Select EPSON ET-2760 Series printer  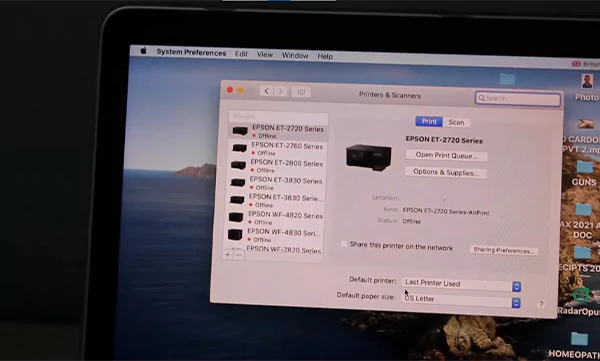(x=277, y=149)
